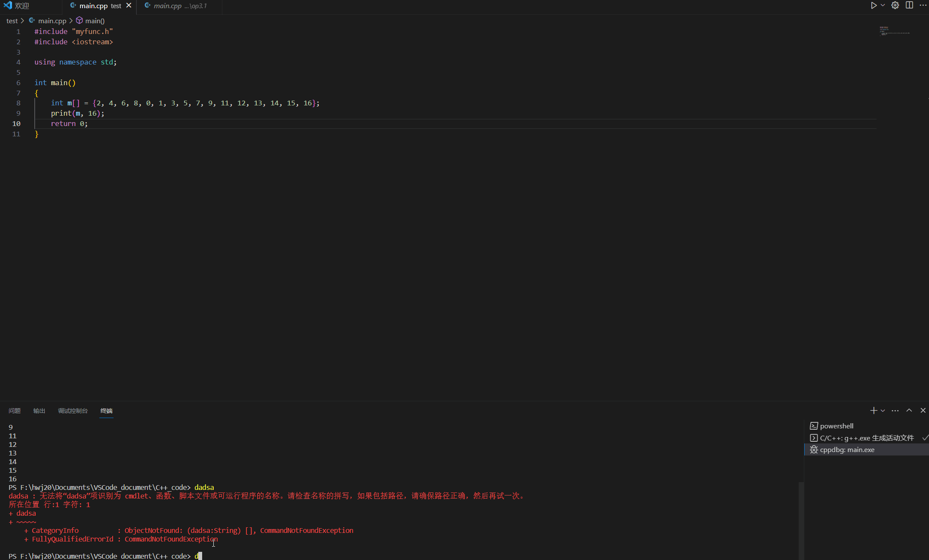Open the editor more actions ellipsis
This screenshot has height=560, width=929.
923,6
